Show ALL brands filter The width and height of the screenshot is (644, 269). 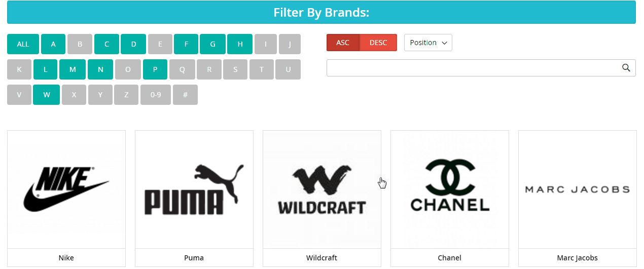pyautogui.click(x=23, y=44)
